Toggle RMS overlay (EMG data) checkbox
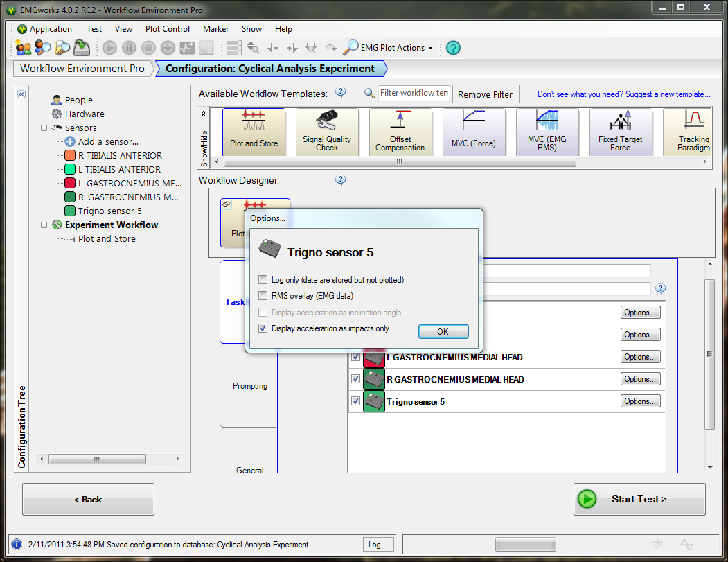Screen dimensions: 728x562 point(263,296)
